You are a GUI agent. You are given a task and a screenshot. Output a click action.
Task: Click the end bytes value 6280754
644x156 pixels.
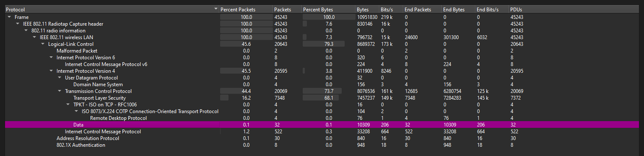[x=452, y=91]
